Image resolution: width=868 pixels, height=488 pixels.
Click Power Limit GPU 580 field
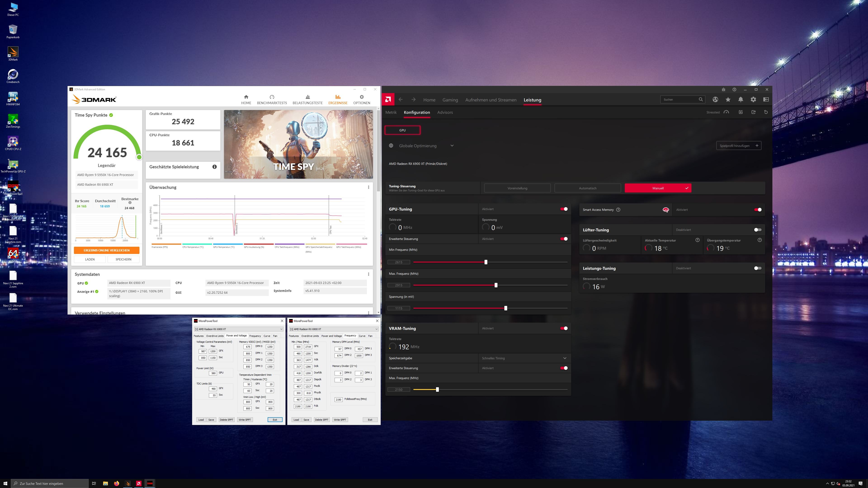pyautogui.click(x=213, y=373)
